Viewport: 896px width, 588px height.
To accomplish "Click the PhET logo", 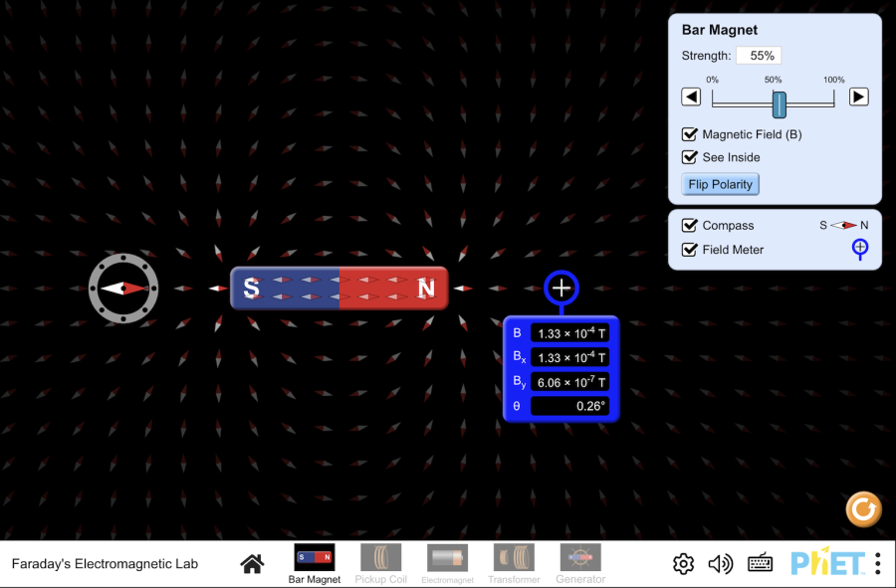I will coord(826,564).
